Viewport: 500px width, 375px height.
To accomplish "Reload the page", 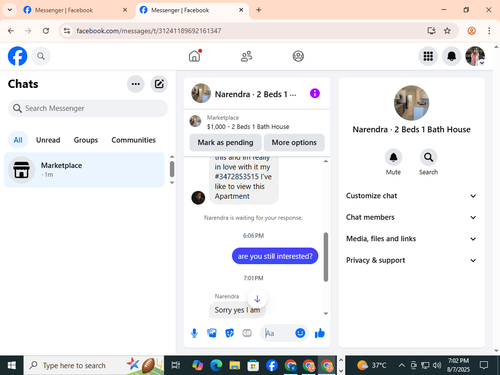I will 46,31.
